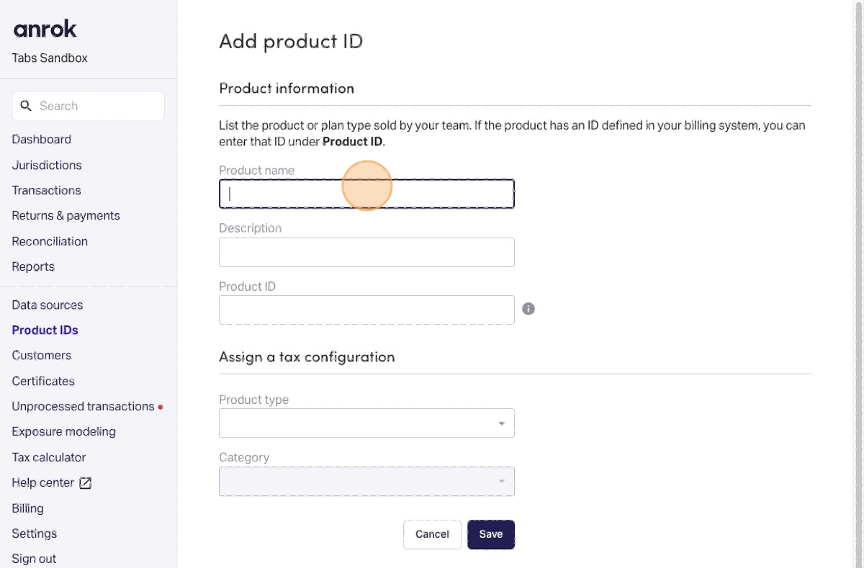The height and width of the screenshot is (568, 864).
Task: Navigate to Transactions
Action: pos(46,191)
